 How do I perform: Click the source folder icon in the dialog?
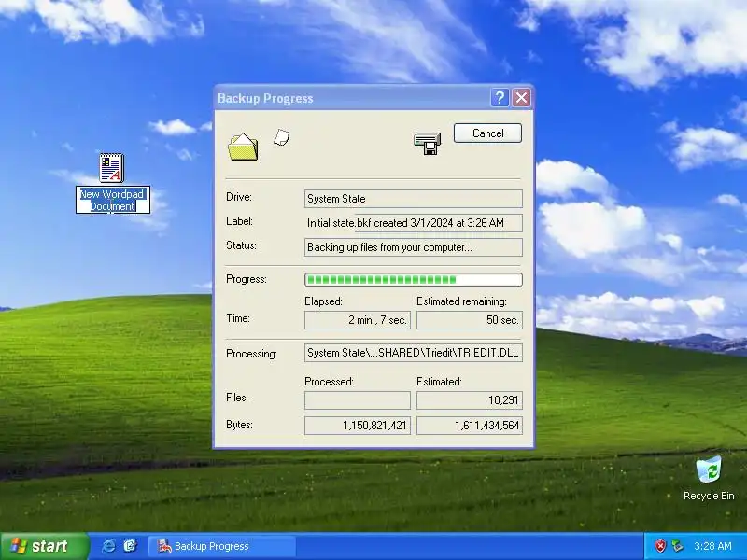click(243, 147)
